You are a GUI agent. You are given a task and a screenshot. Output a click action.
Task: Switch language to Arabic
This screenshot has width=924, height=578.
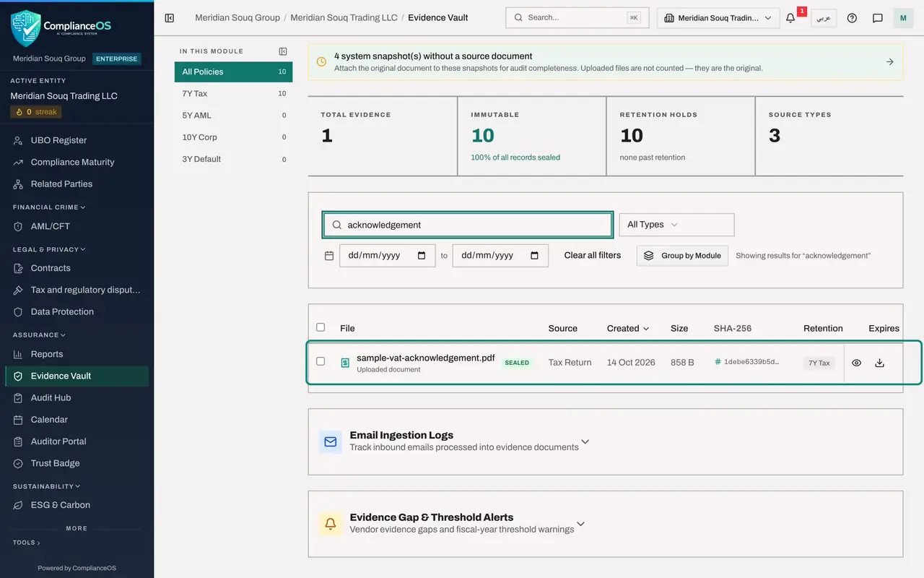(824, 18)
